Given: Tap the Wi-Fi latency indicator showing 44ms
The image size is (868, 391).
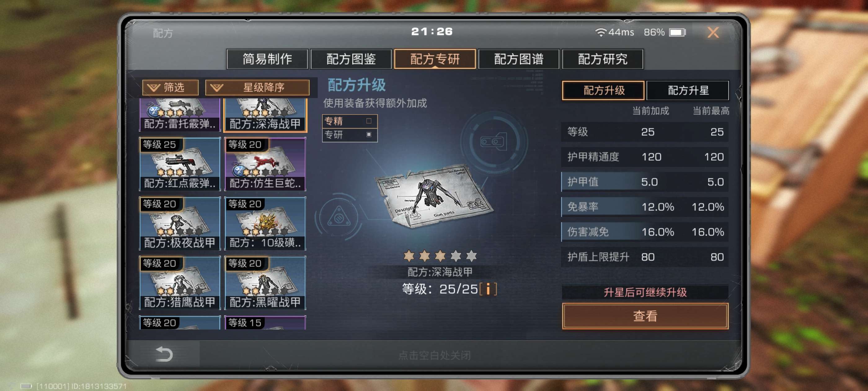Looking at the screenshot, I should [615, 32].
